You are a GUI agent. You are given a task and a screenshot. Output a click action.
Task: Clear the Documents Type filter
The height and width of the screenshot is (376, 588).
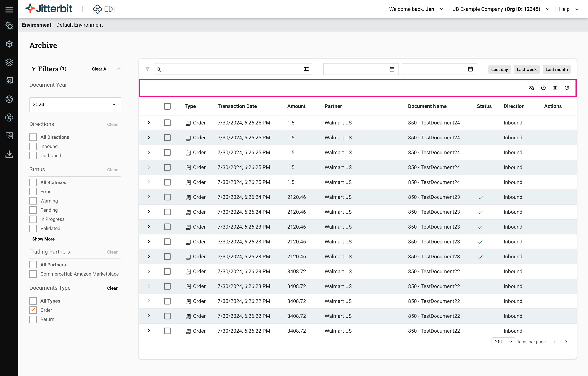click(x=112, y=288)
